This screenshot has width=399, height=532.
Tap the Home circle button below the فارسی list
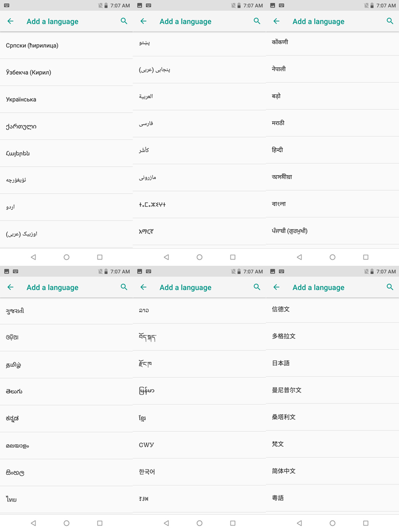199,257
